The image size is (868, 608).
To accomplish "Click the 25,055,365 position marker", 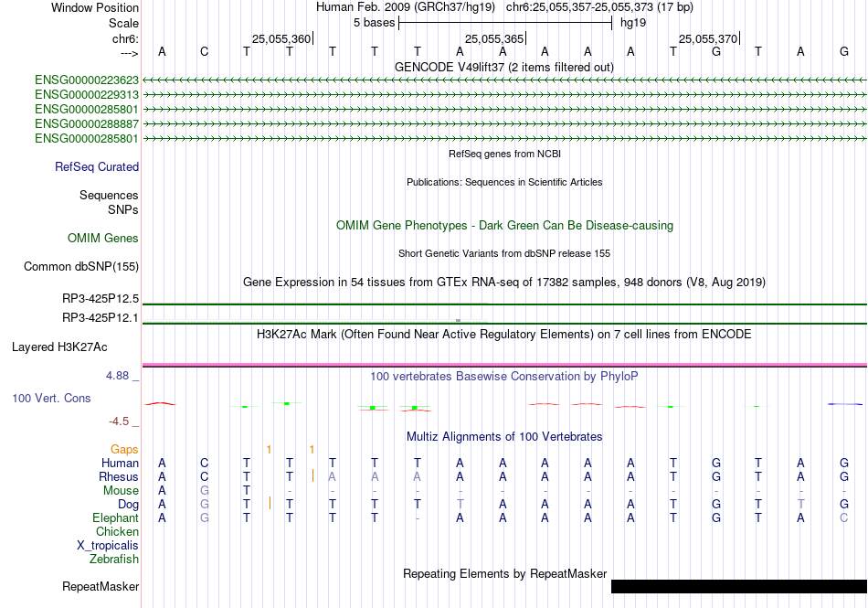I will coord(495,38).
